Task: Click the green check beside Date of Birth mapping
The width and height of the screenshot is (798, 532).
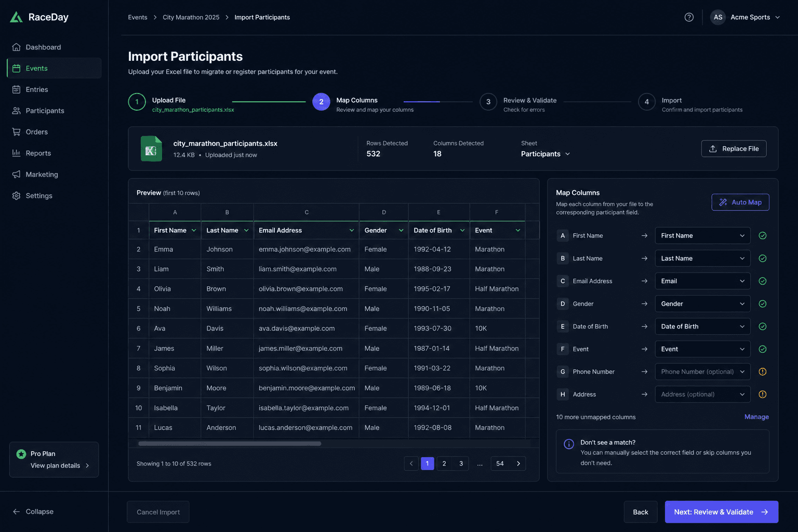Action: pyautogui.click(x=763, y=326)
